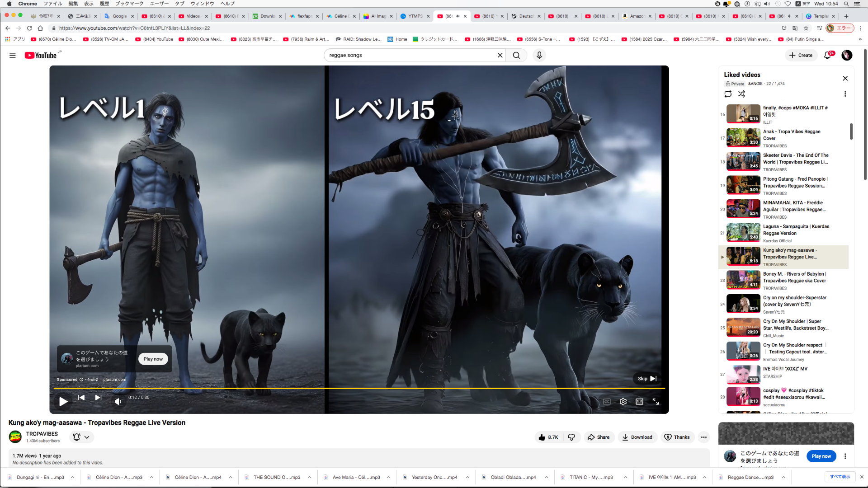Image resolution: width=868 pixels, height=488 pixels.
Task: Click the search magnifier button
Action: pos(516,55)
